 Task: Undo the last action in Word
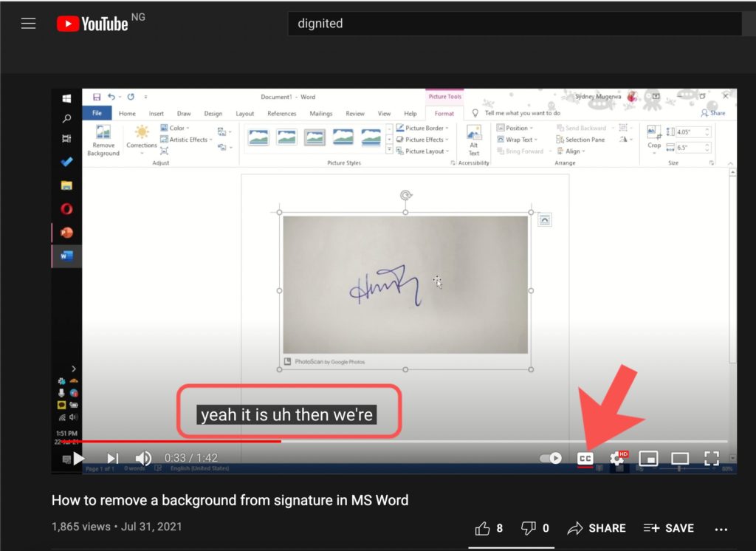point(111,97)
